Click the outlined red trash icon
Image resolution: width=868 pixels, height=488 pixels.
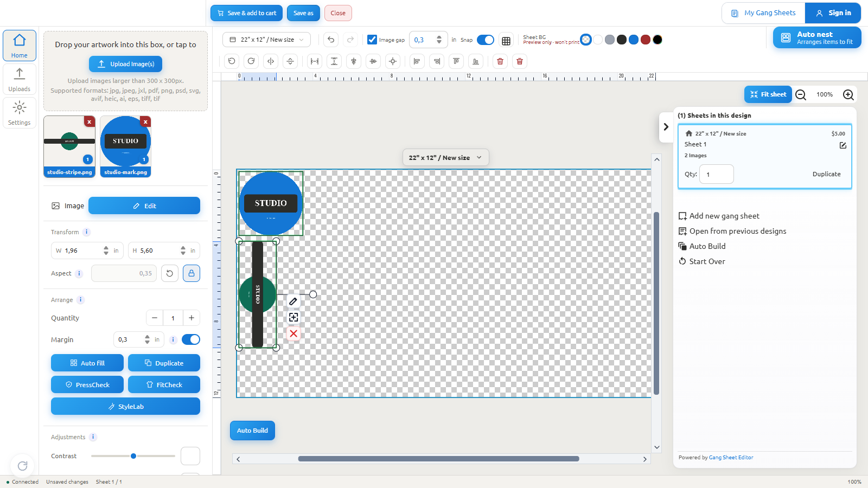click(x=500, y=61)
